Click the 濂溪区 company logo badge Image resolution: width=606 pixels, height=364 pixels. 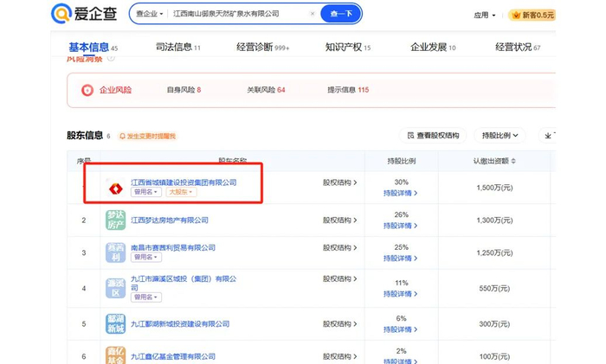114,287
